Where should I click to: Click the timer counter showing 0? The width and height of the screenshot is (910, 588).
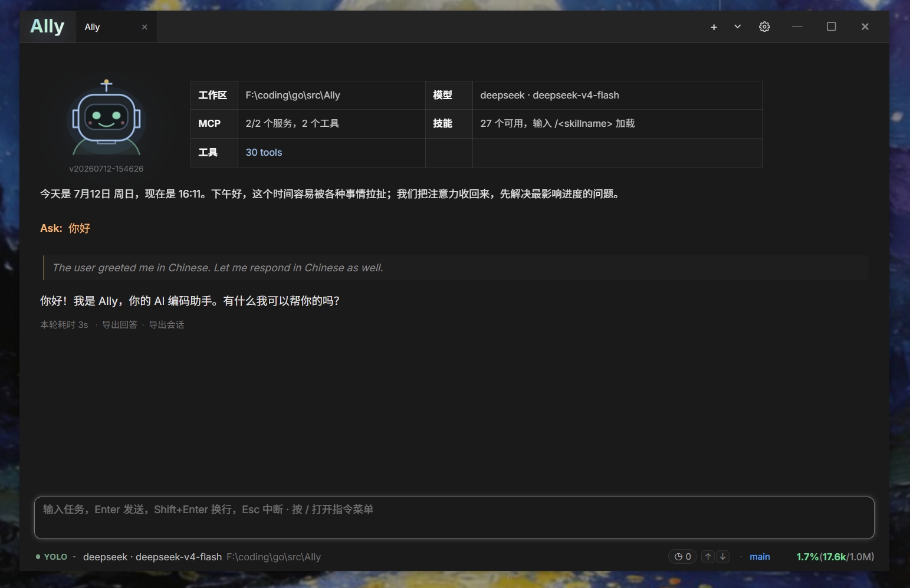pos(683,557)
